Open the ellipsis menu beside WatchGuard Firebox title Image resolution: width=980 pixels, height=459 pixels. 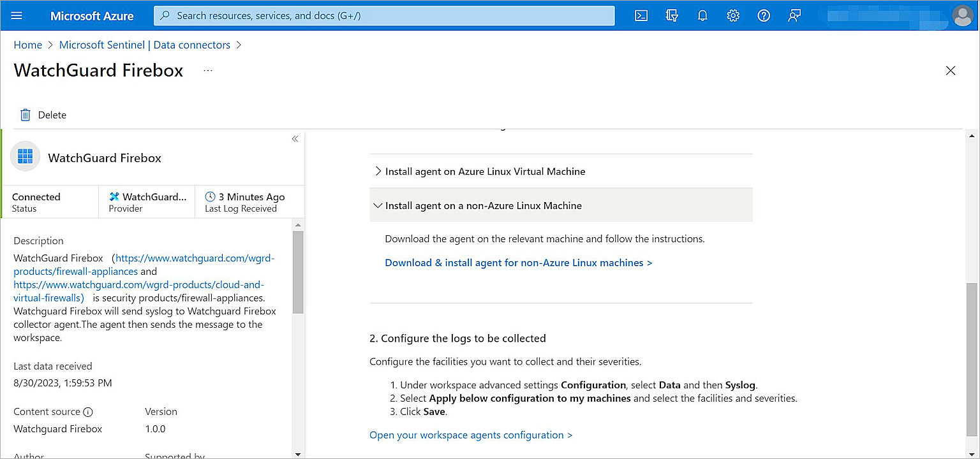(x=207, y=70)
